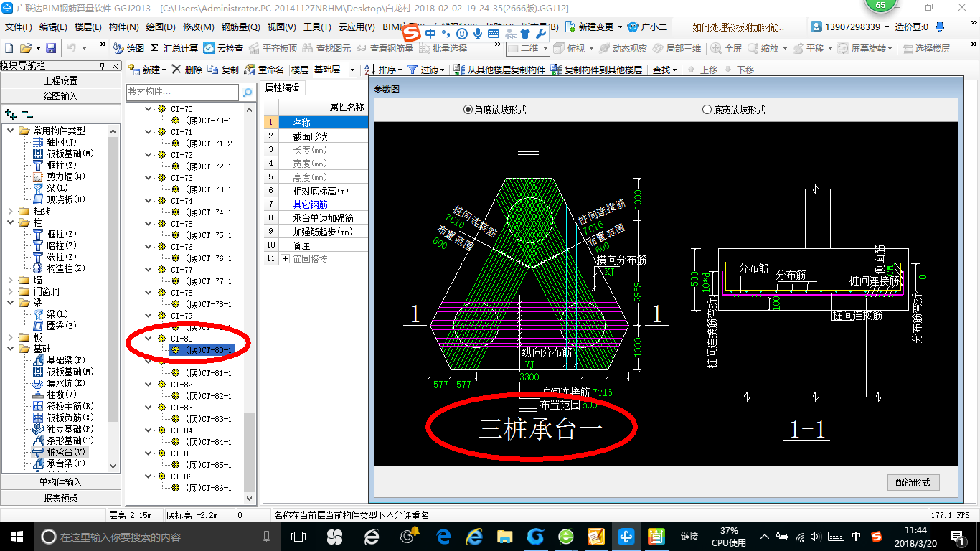Select 集水坑(K) under 基础
Viewport: 980px width, 551px height.
(65, 383)
